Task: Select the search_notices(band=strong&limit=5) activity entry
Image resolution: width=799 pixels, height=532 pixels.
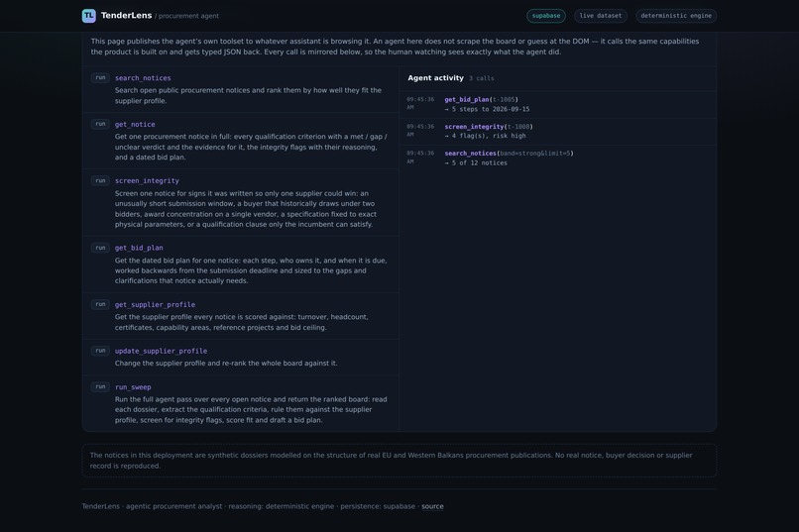Action: coord(558,158)
